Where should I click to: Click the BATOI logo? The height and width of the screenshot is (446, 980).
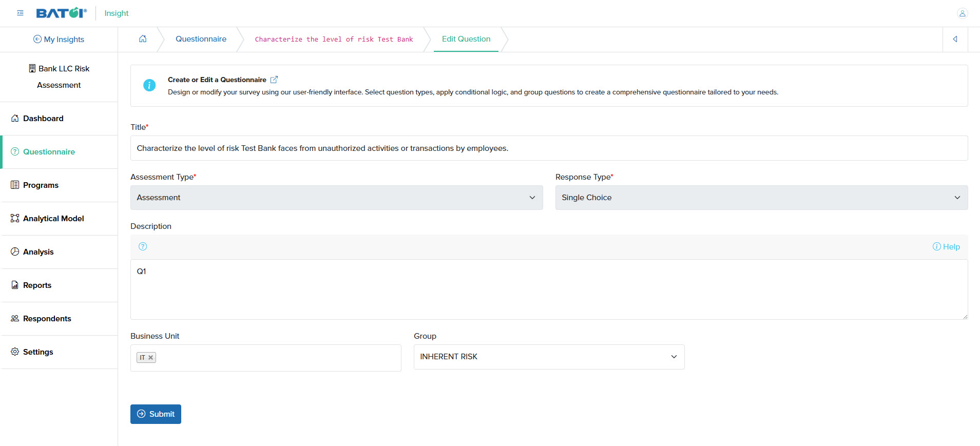coord(62,13)
